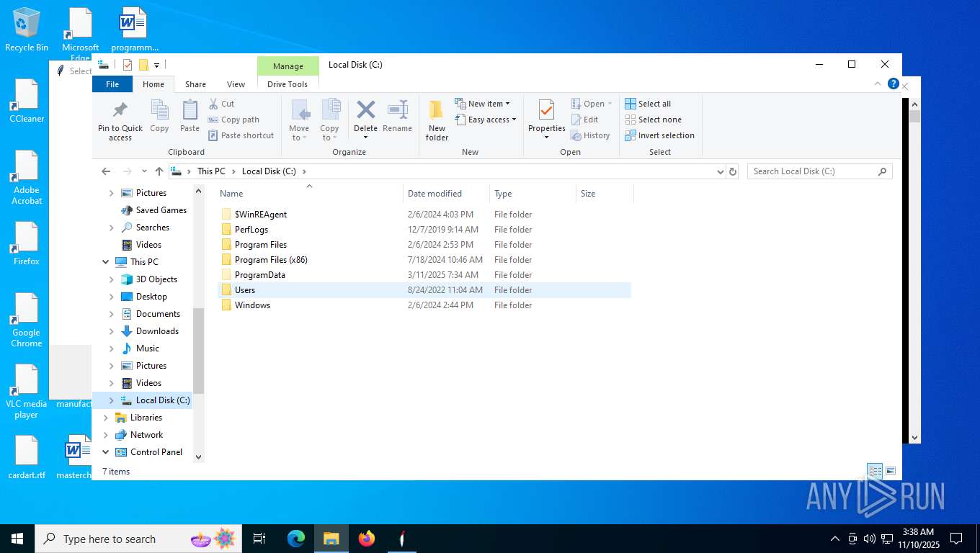This screenshot has width=980, height=553.
Task: Click Help question mark icon
Action: (894, 84)
